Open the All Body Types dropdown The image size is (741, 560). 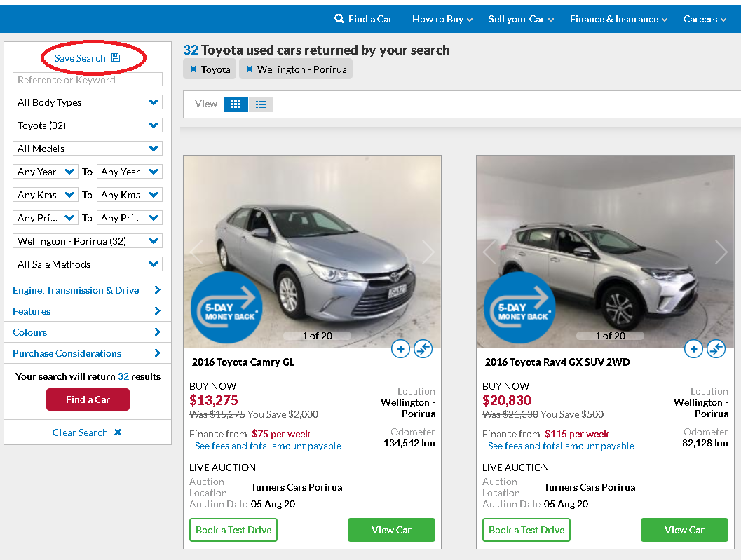tap(88, 102)
